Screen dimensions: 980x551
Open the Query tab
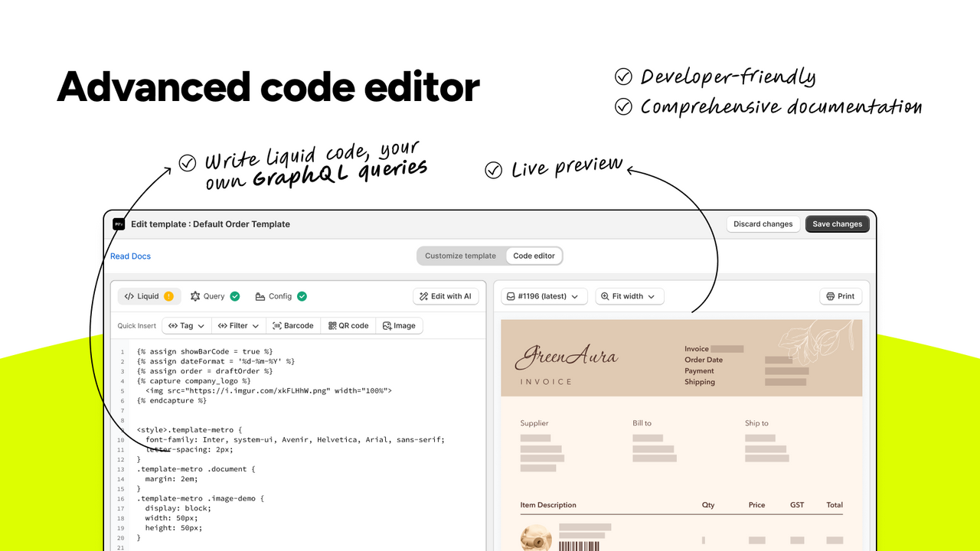(214, 296)
